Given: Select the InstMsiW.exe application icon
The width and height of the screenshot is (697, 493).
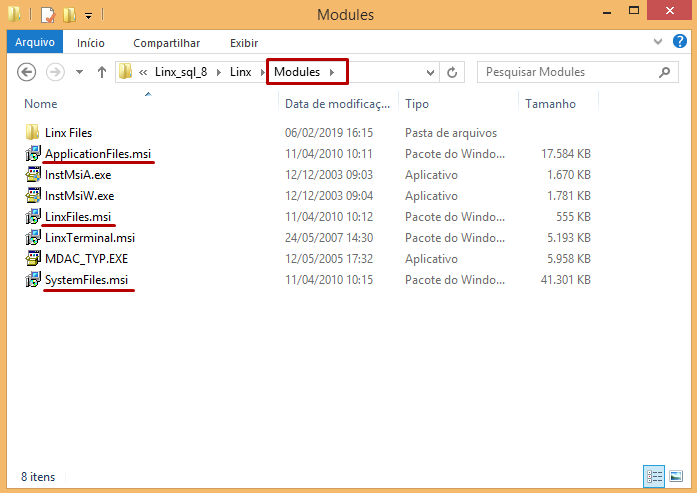Looking at the screenshot, I should (33, 196).
